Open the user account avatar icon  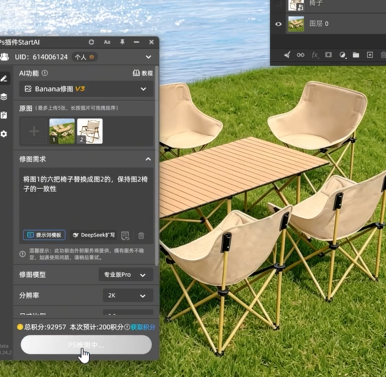point(5,57)
